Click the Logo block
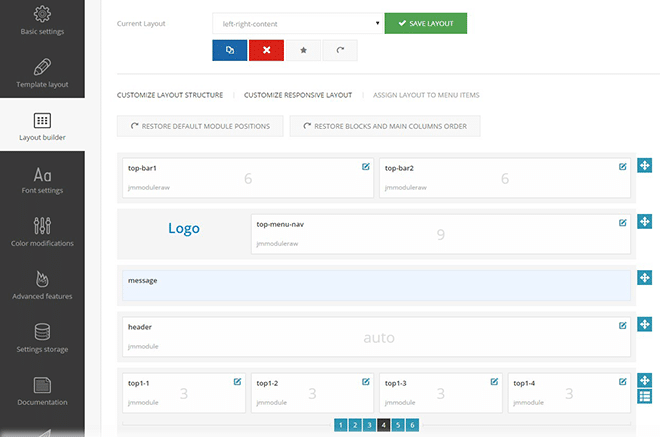The width and height of the screenshot is (660, 437). tap(184, 228)
